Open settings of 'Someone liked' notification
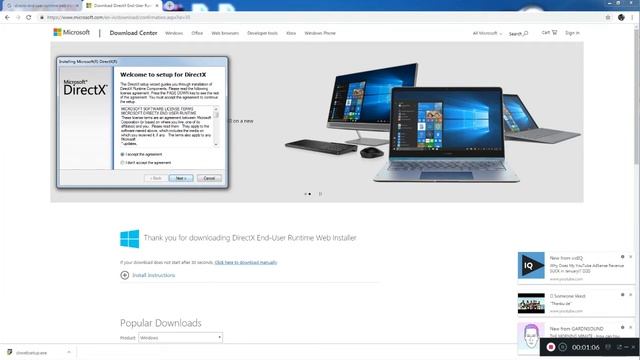This screenshot has width=640, height=360. click(x=622, y=294)
